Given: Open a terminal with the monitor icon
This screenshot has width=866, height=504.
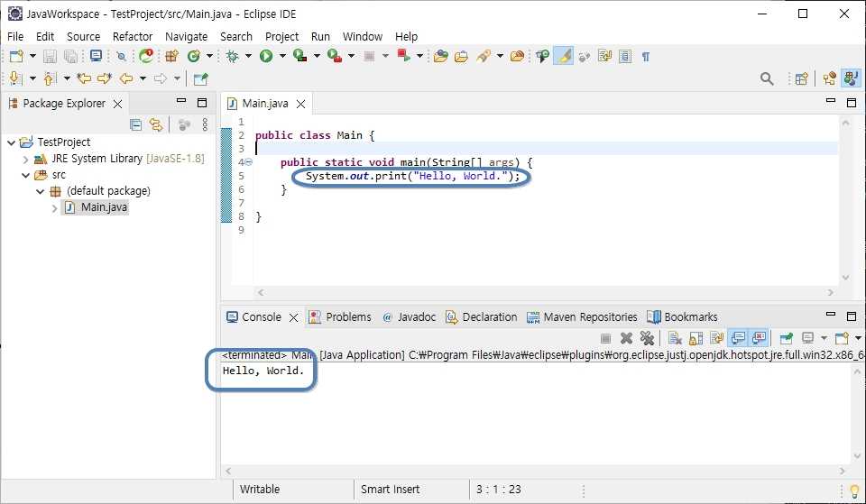Looking at the screenshot, I should [x=96, y=56].
